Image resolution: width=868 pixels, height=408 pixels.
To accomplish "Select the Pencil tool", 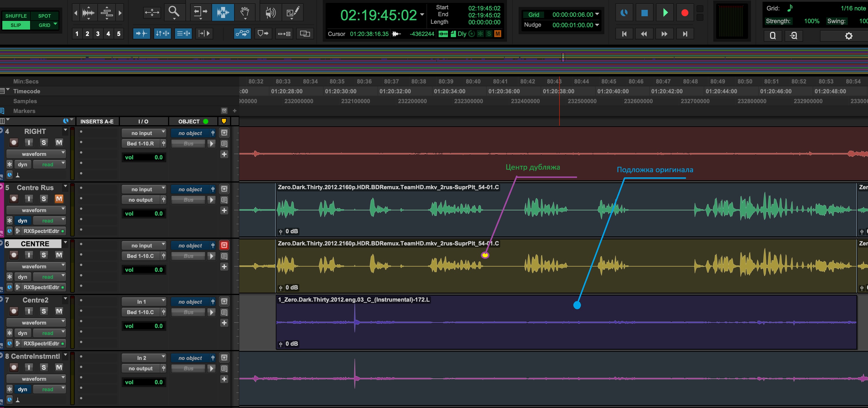I will point(292,12).
